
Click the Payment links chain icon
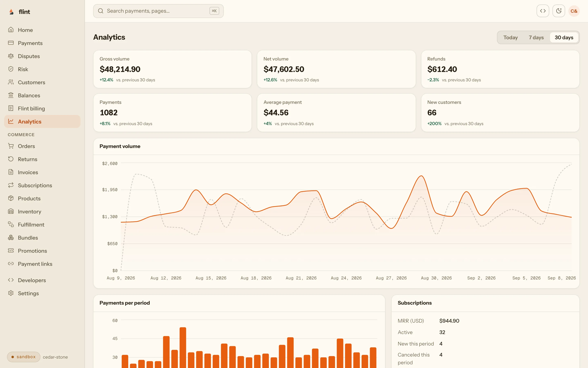click(11, 264)
